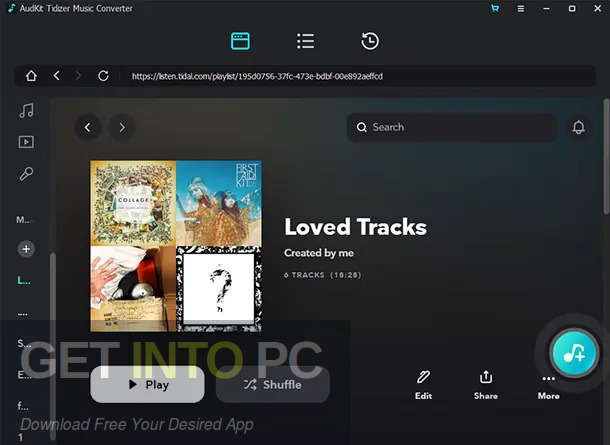Create a new playlist with plus button
Image resolution: width=610 pixels, height=445 pixels.
pyautogui.click(x=26, y=249)
